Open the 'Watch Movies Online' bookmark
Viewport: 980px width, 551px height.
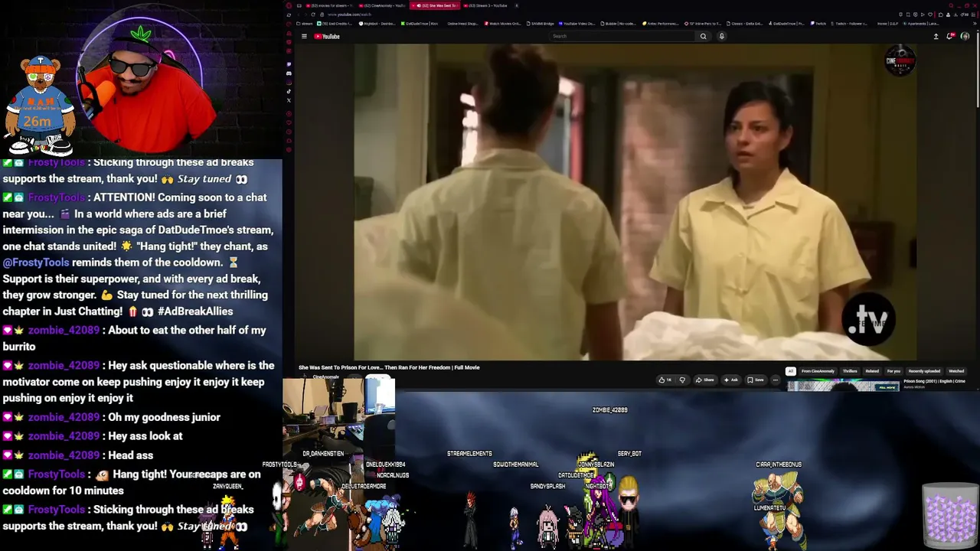pos(503,24)
